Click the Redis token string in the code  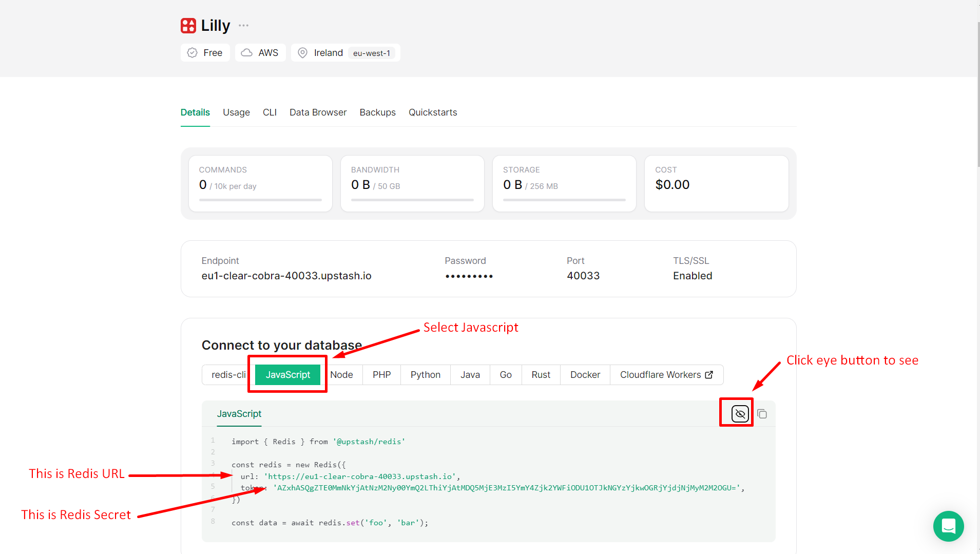click(507, 488)
